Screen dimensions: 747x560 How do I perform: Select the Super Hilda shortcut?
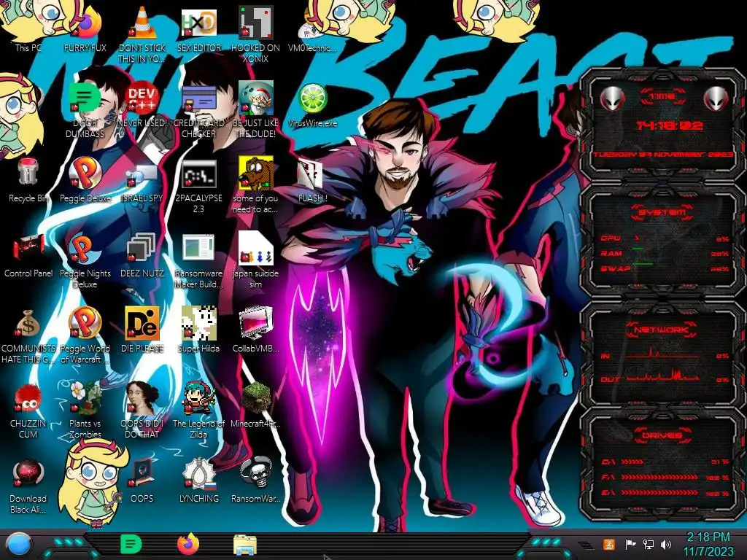click(x=198, y=330)
